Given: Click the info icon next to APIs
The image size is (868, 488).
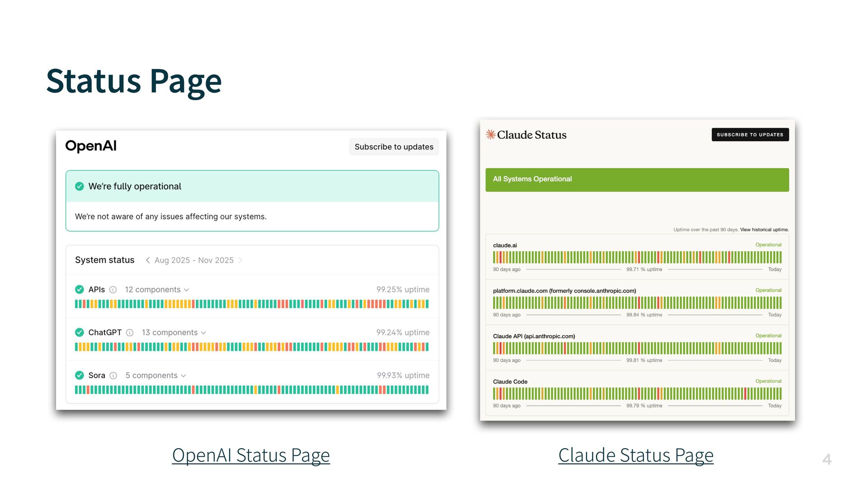Looking at the screenshot, I should click(113, 290).
